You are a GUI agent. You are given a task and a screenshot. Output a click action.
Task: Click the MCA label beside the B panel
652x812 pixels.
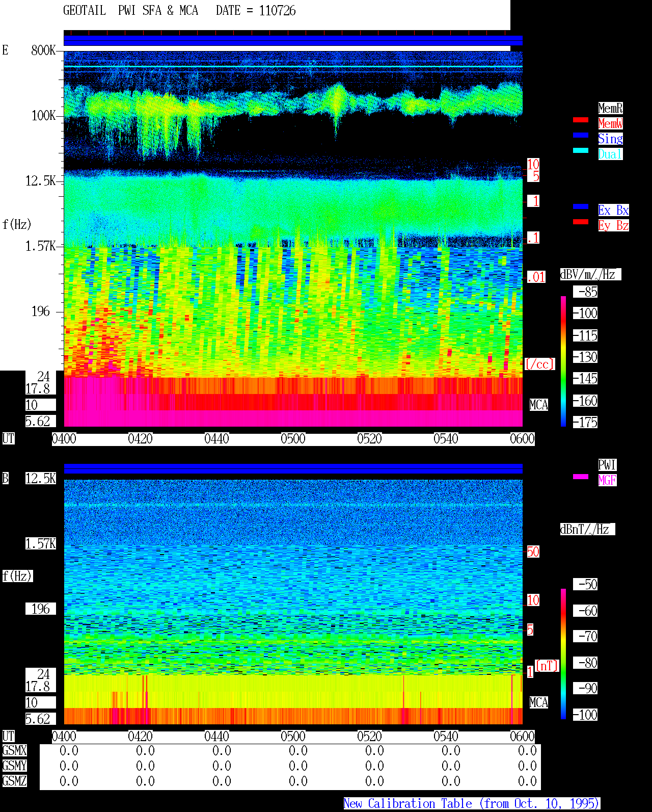[539, 702]
